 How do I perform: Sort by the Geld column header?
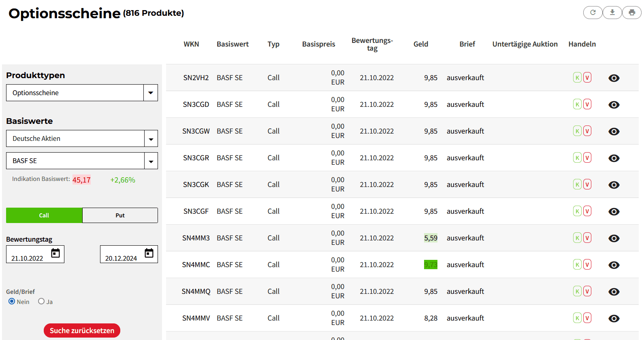coord(421,44)
